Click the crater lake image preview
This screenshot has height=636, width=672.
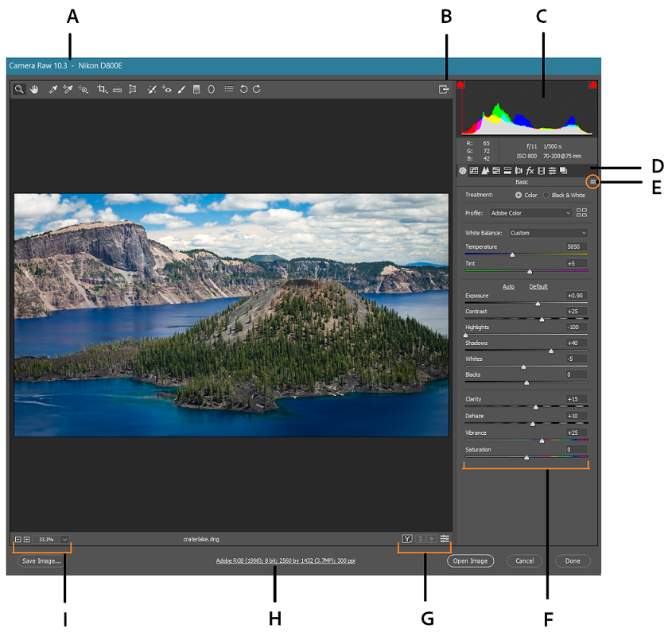click(231, 315)
